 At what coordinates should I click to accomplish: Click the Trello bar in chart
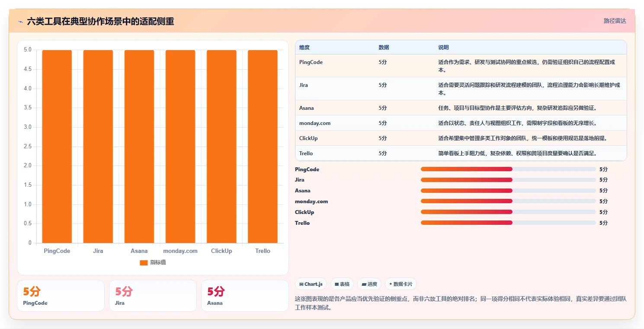pos(263,147)
